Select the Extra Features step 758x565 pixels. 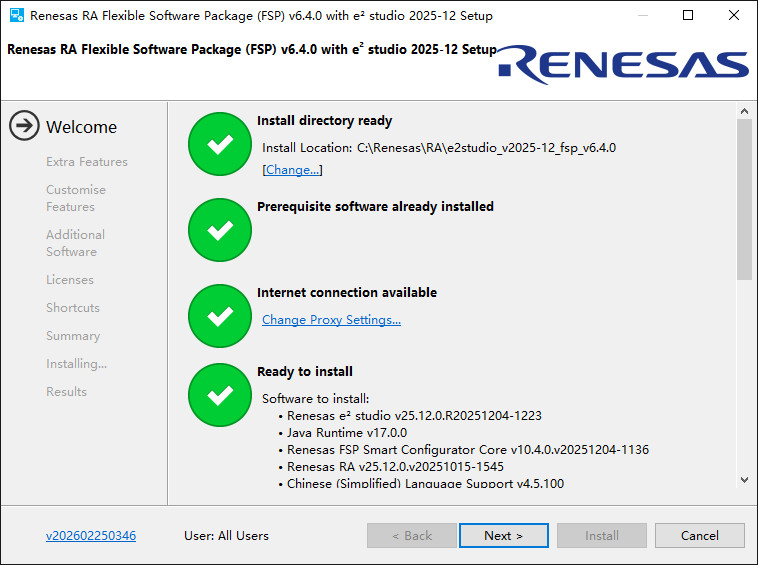(x=87, y=161)
